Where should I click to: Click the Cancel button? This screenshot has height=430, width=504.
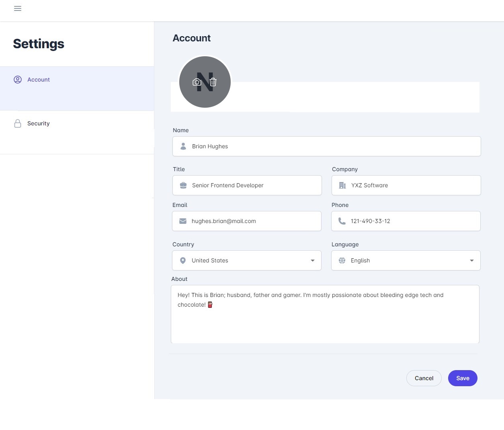[424, 378]
